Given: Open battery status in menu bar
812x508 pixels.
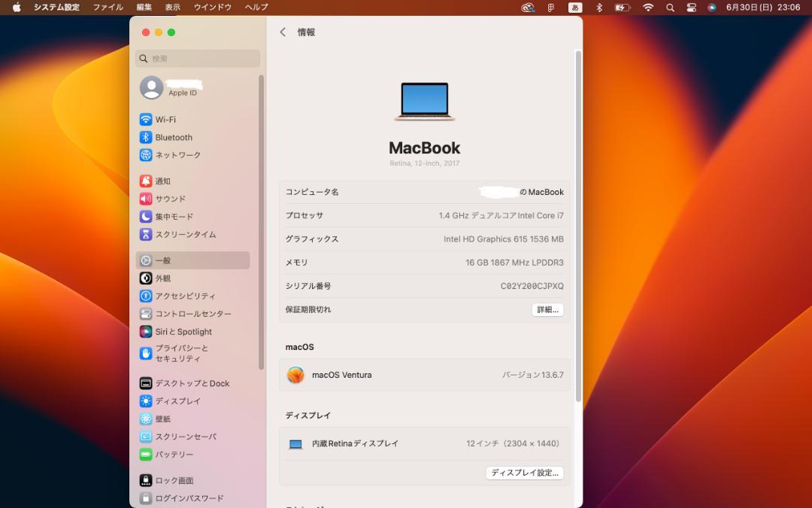Looking at the screenshot, I should click(x=622, y=8).
